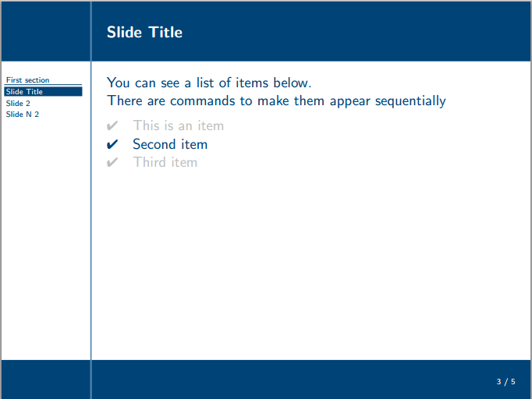Click the checkmark beside "This is an item"
Image resolution: width=532 pixels, height=399 pixels.
point(112,125)
